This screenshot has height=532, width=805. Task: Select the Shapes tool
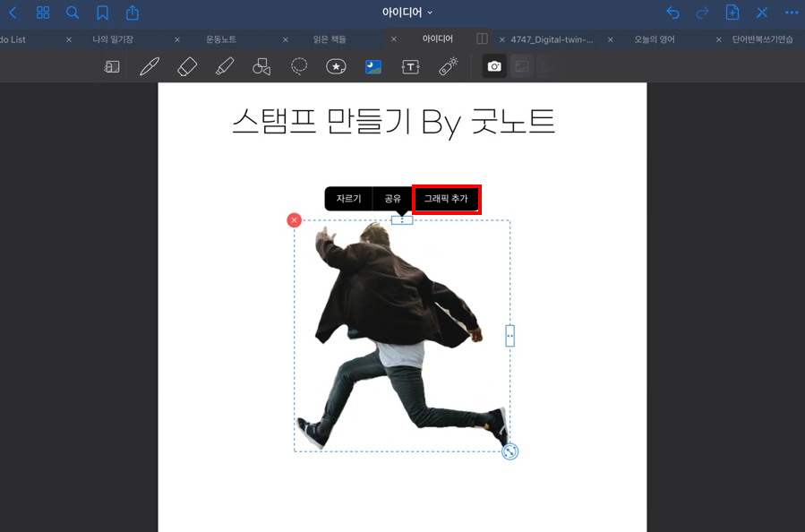[x=261, y=67]
